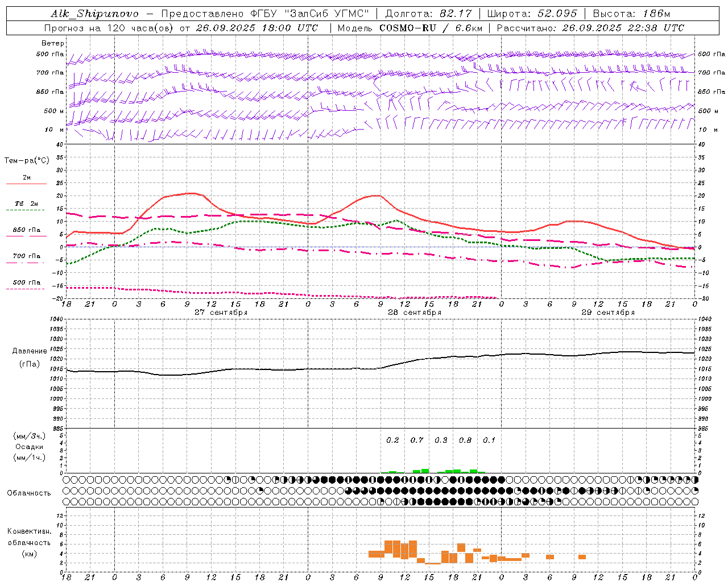Click the solid red line sample under 2м
This screenshot has height=582, width=728.
click(26, 184)
